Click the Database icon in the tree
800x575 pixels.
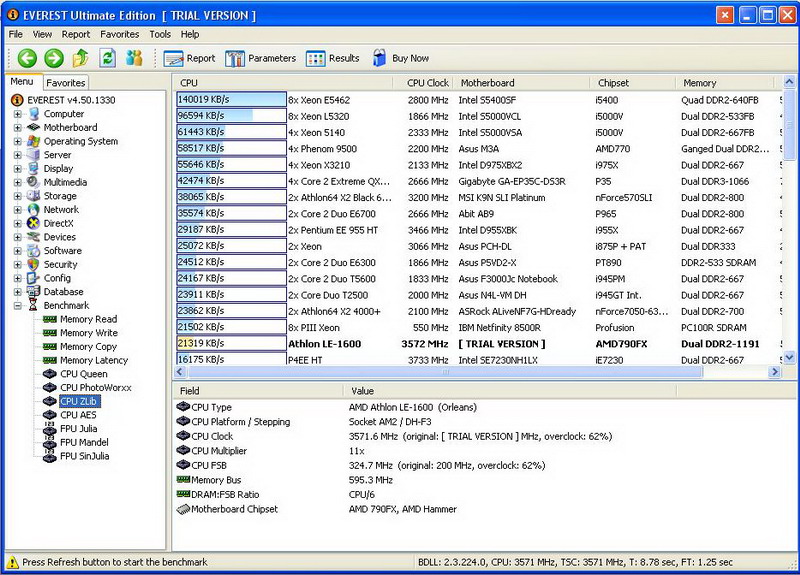pos(34,292)
